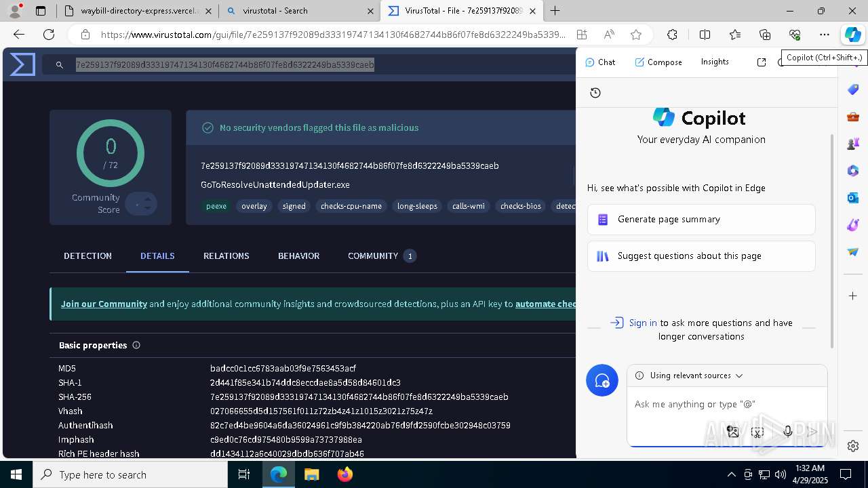Take a screenshot for Copilot prompt
This screenshot has height=488, width=868.
click(x=758, y=431)
